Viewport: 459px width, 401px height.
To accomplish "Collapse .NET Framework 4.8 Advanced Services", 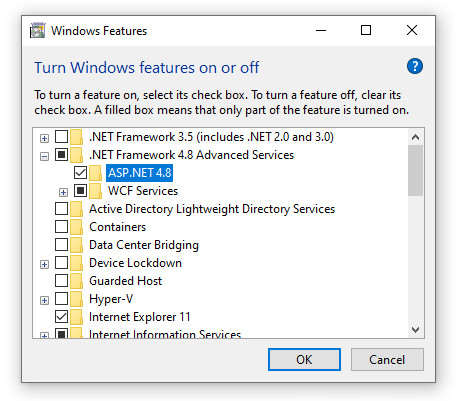I will pos(44,156).
